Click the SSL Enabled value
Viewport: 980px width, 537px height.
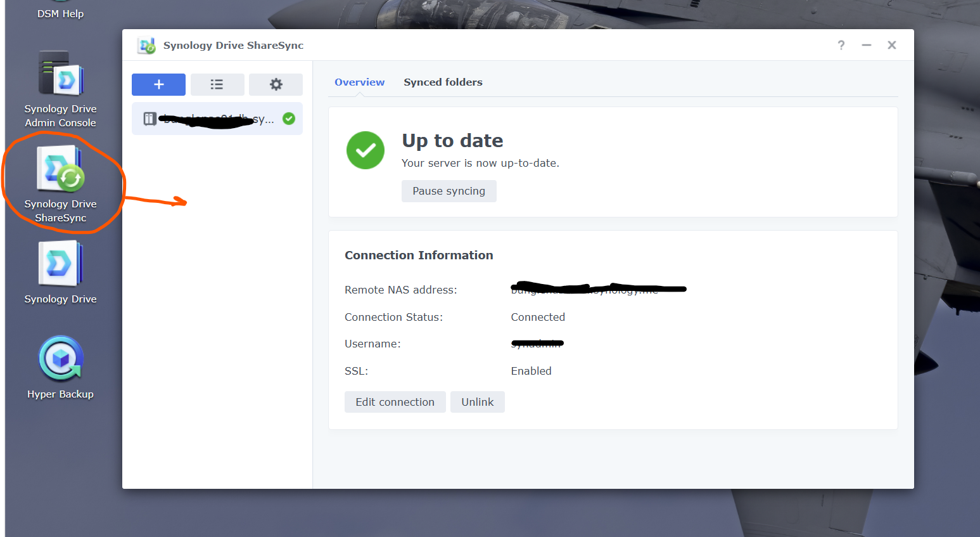tap(531, 371)
